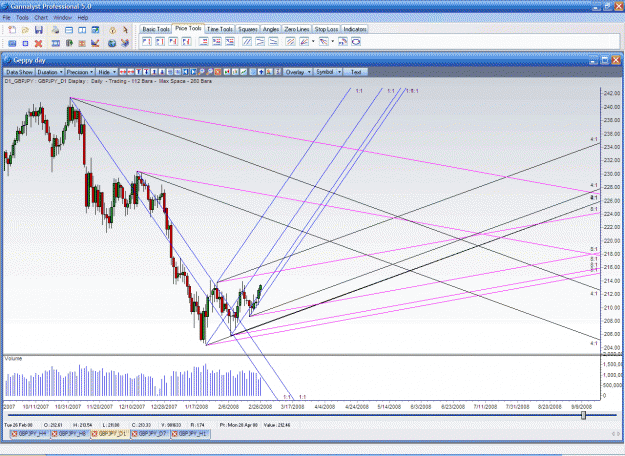Screen dimensions: 625x456
Task: Open the Symbol dropdown
Action: pyautogui.click(x=328, y=72)
